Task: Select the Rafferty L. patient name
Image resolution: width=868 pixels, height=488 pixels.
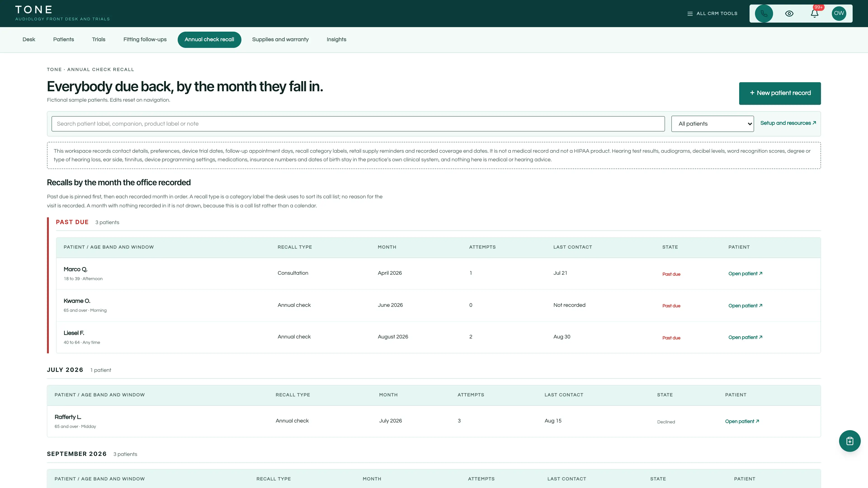Action: click(68, 417)
